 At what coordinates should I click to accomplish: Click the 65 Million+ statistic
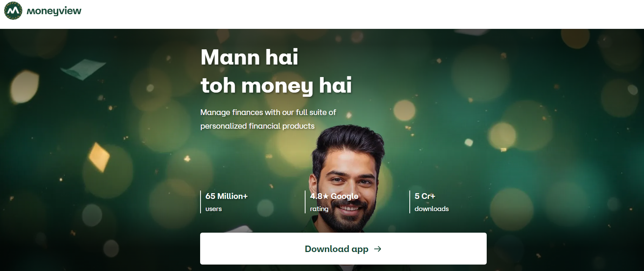pyautogui.click(x=226, y=196)
